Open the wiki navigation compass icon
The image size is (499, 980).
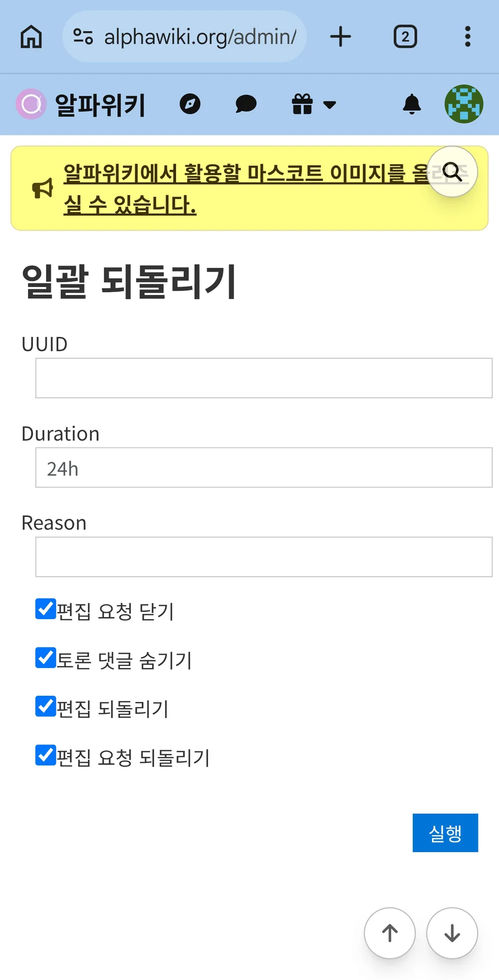[x=190, y=104]
